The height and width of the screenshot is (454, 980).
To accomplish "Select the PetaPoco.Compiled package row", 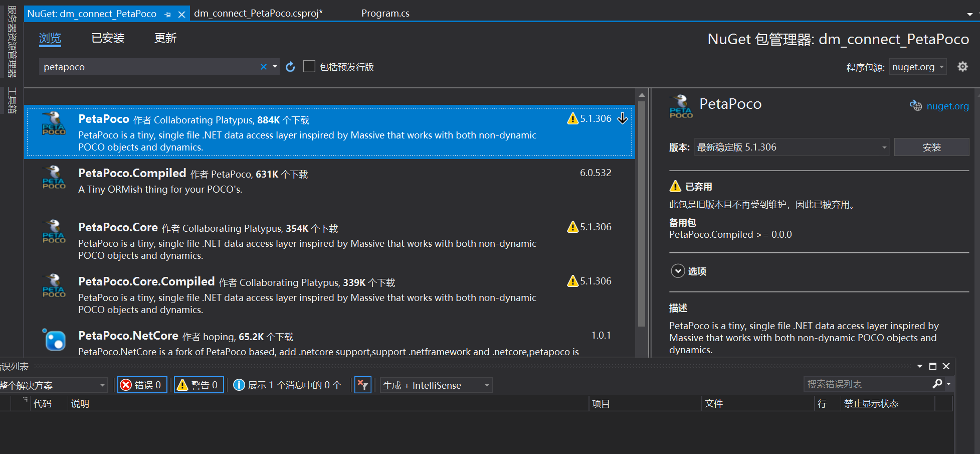I will coord(329,186).
